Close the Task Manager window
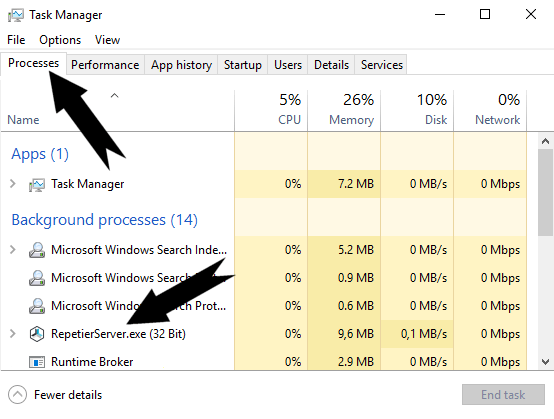Viewport: 554px width, 419px height. (x=531, y=14)
